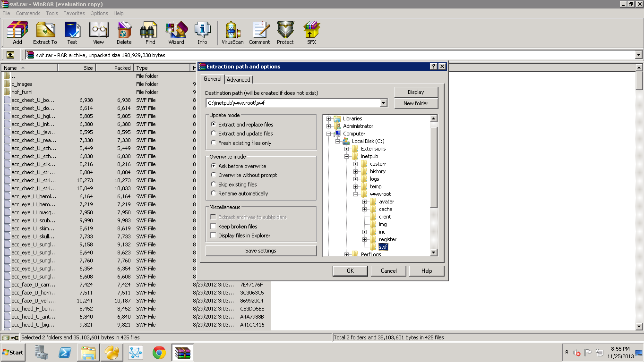Expand the avatar folder node
This screenshot has width=644, height=362.
(365, 202)
